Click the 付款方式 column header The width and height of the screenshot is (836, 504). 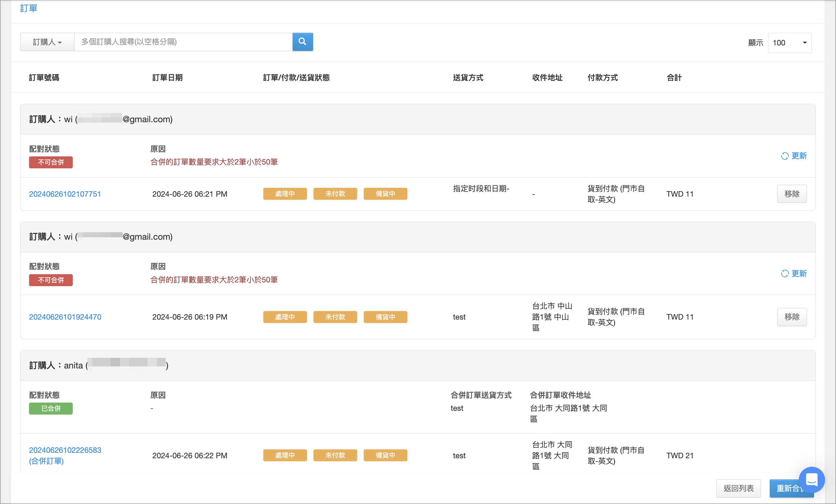(603, 78)
